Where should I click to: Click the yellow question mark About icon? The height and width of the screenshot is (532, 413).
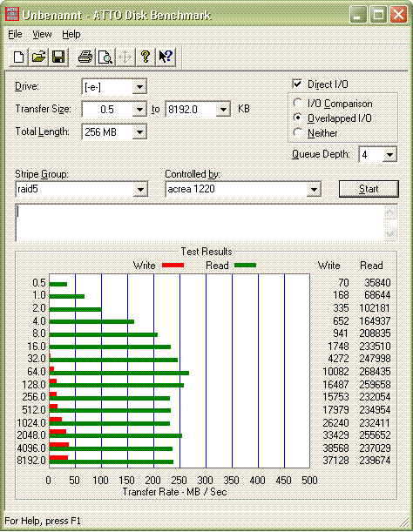[x=146, y=57]
